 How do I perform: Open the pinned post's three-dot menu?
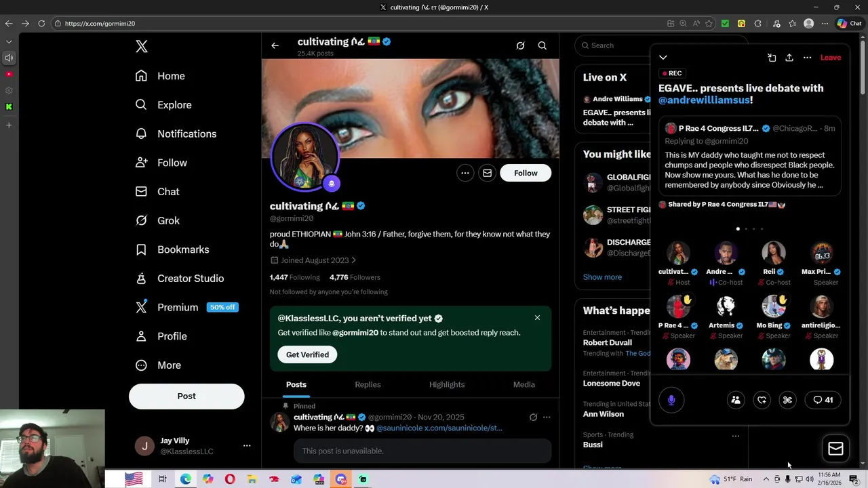coord(547,418)
